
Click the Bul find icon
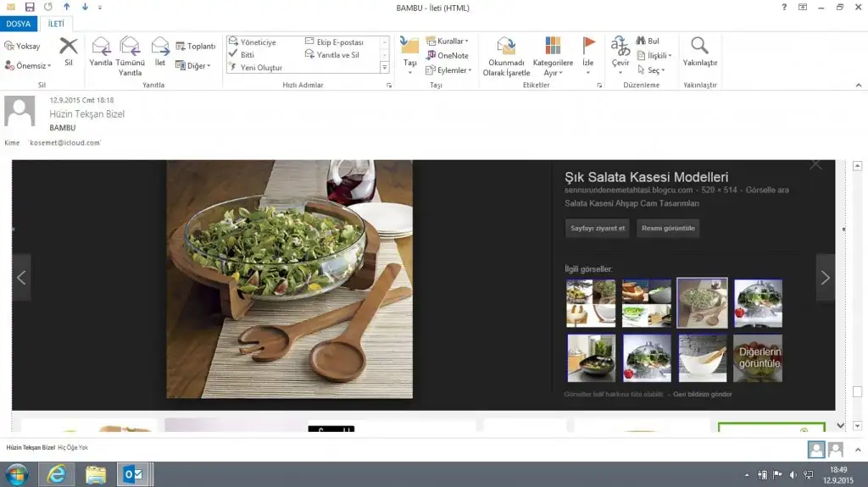(648, 41)
